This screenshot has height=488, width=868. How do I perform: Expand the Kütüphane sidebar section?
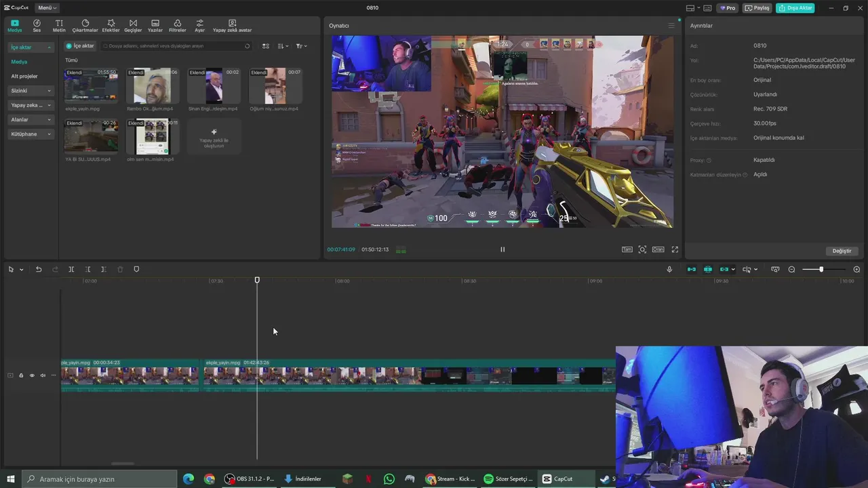[31, 134]
